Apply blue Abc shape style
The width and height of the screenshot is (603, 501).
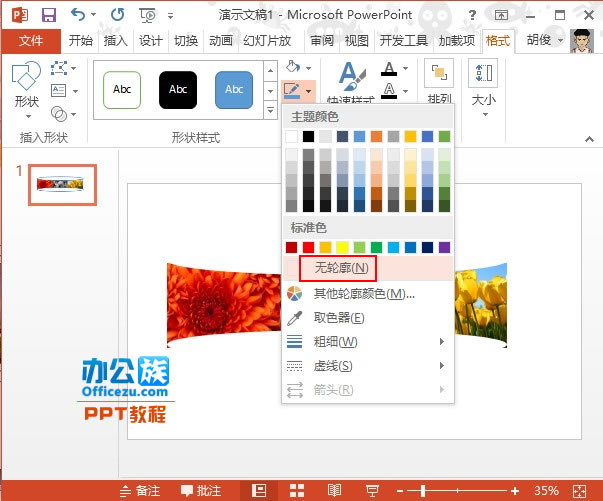[234, 90]
